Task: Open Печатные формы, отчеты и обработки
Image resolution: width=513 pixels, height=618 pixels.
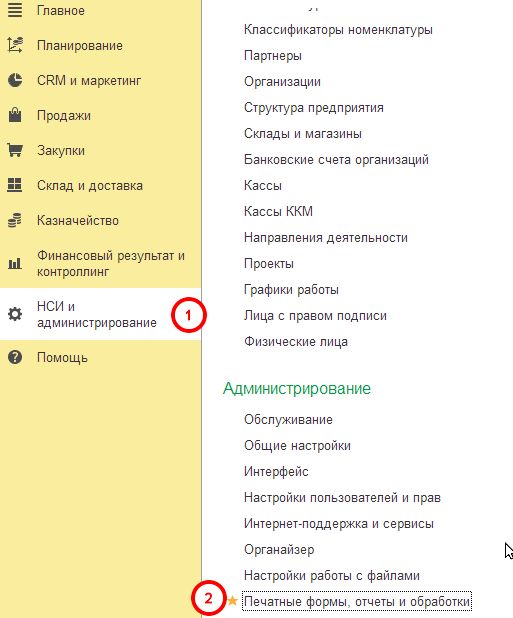Action: (x=357, y=601)
